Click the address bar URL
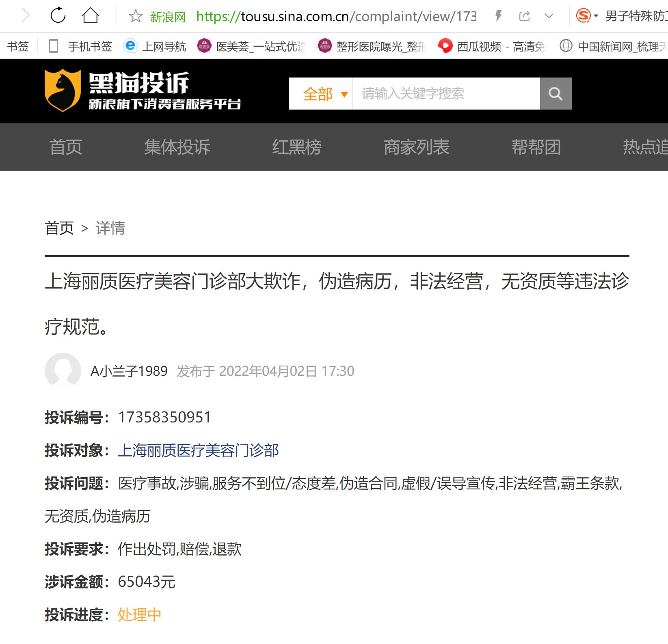This screenshot has width=668, height=644. (337, 16)
